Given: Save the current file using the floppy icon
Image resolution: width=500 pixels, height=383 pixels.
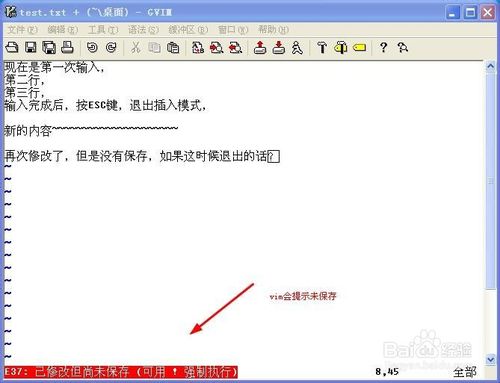Looking at the screenshot, I should click(31, 48).
